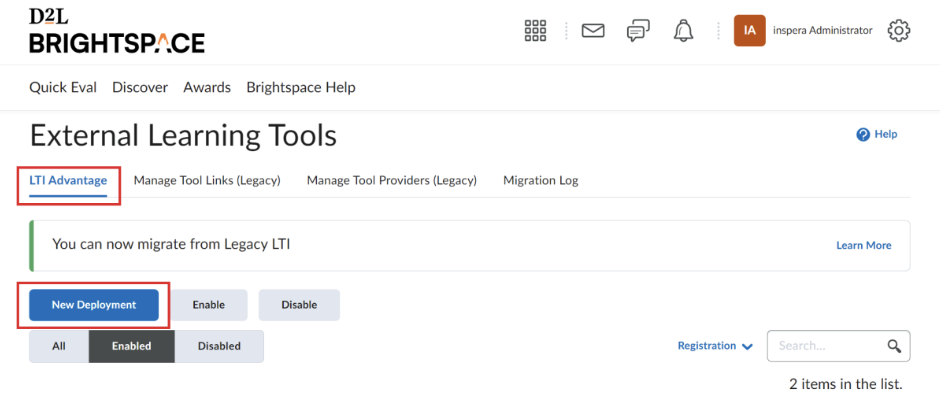Switch filter to Disabled deployments
The width and height of the screenshot is (940, 397).
click(x=219, y=346)
